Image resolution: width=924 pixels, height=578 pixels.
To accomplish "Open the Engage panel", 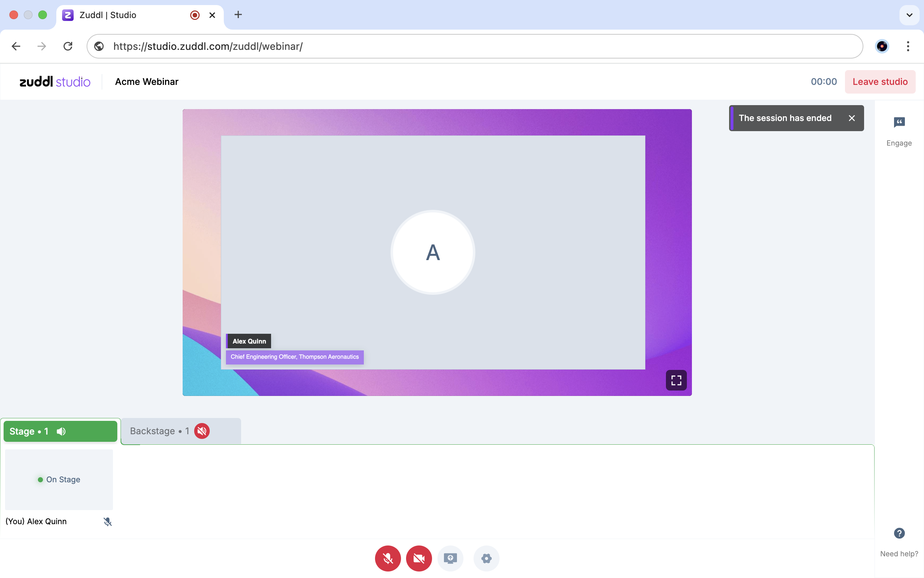I will [x=899, y=131].
